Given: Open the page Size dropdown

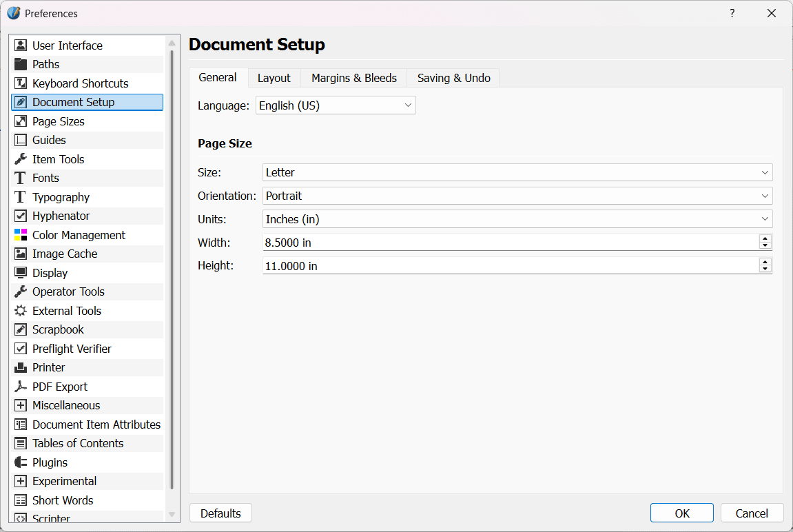Looking at the screenshot, I should (517, 172).
